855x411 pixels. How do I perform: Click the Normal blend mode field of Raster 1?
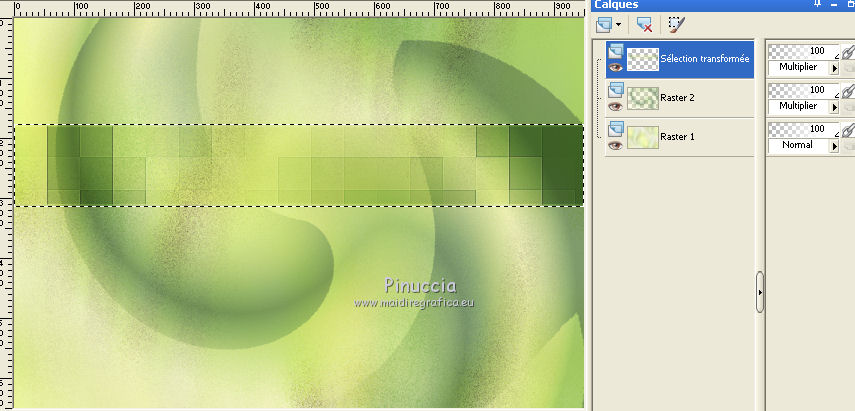click(798, 145)
